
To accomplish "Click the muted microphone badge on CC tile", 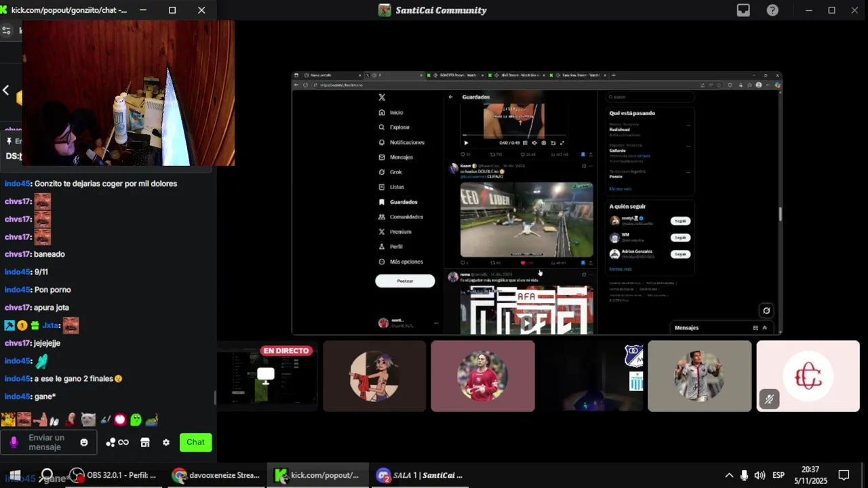I will click(x=769, y=399).
